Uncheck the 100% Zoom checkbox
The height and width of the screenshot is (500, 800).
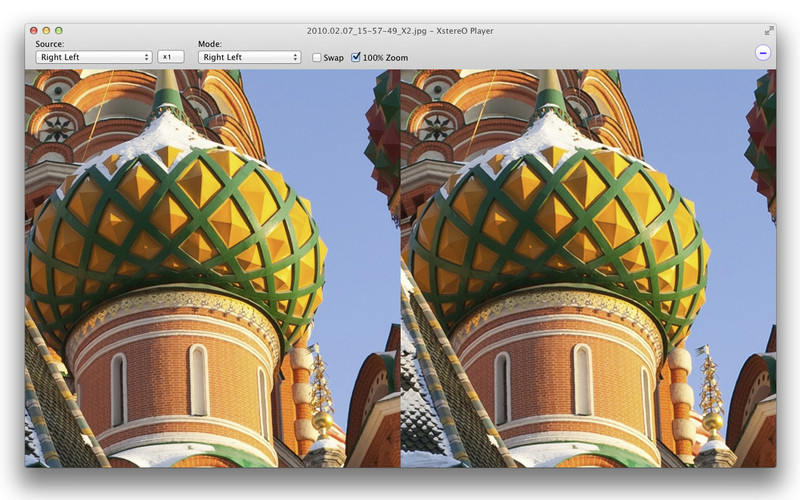click(x=356, y=57)
